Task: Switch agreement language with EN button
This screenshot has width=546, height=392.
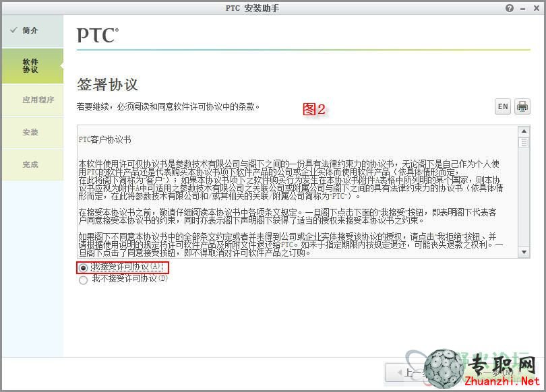Action: [503, 106]
